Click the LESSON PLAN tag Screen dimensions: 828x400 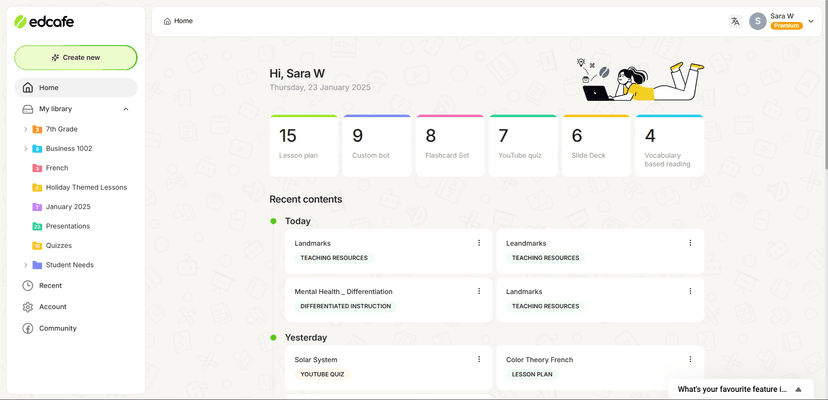[532, 375]
